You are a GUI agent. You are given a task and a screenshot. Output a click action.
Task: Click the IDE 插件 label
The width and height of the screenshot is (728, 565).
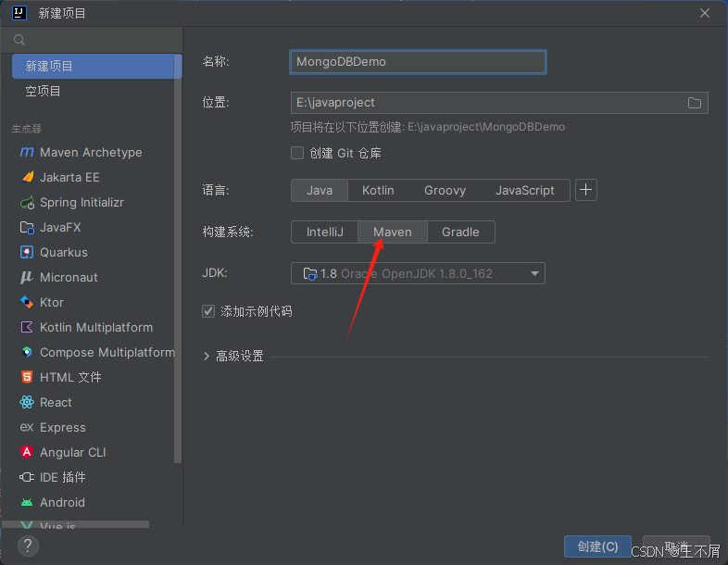pos(63,477)
